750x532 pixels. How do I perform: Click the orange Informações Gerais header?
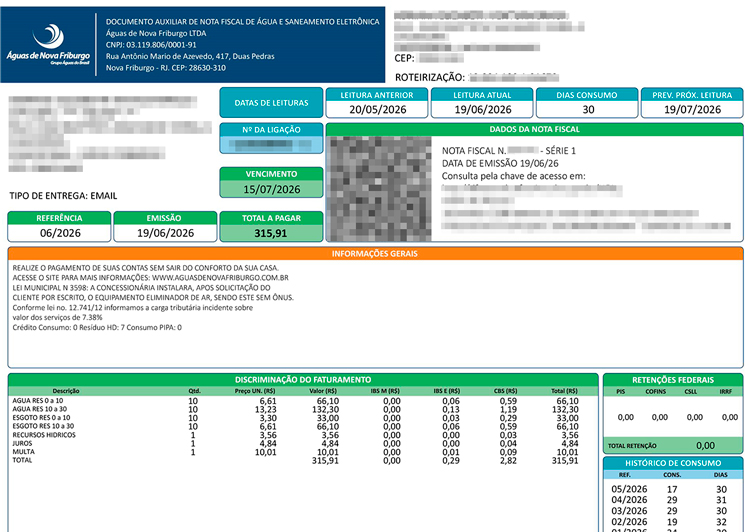pos(375,254)
